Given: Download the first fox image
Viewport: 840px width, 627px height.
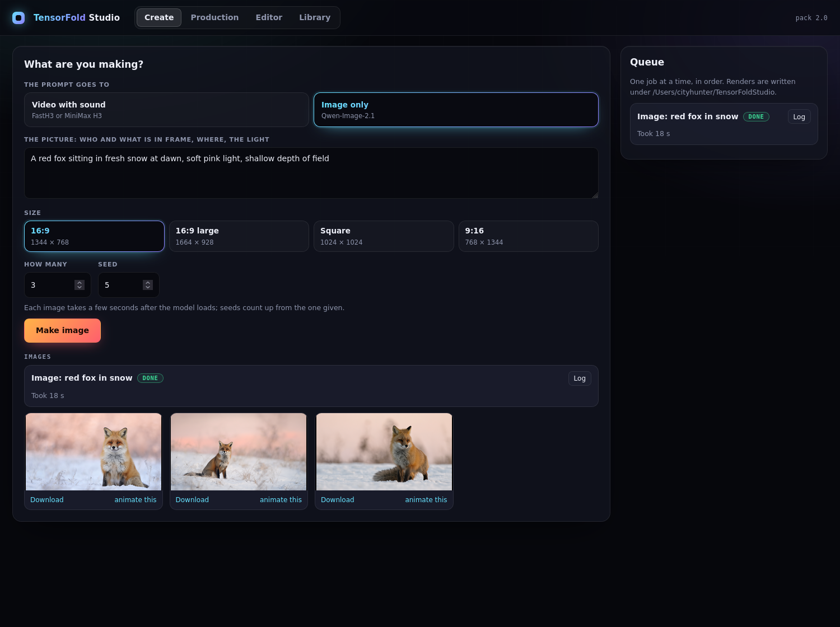Looking at the screenshot, I should (x=47, y=500).
